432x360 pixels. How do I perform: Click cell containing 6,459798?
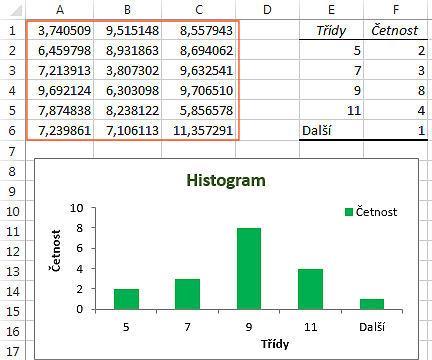click(x=60, y=50)
